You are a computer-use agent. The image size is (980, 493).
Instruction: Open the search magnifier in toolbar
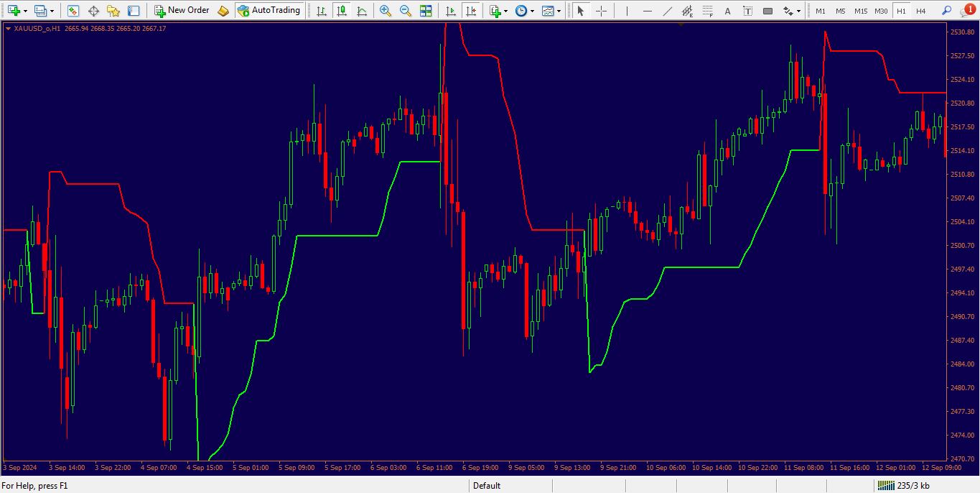pos(946,11)
